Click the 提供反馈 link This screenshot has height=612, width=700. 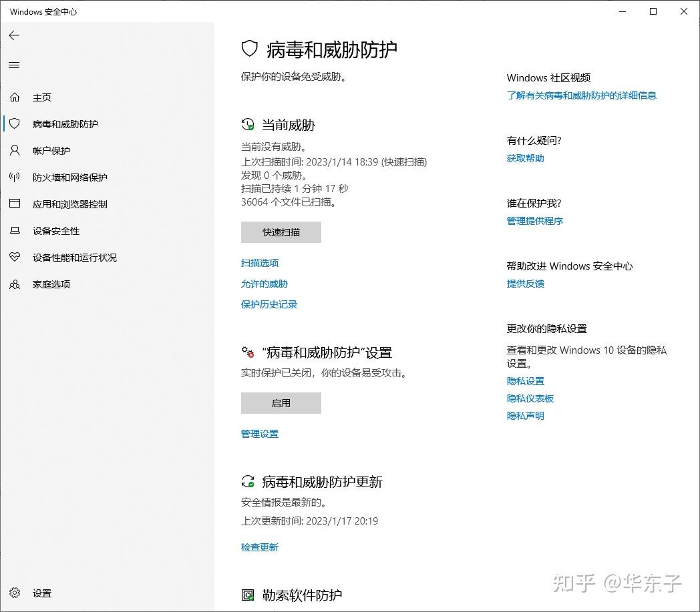pos(526,284)
